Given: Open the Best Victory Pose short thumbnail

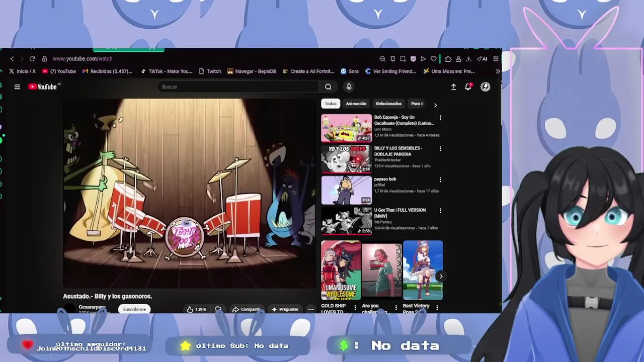Looking at the screenshot, I should (423, 270).
